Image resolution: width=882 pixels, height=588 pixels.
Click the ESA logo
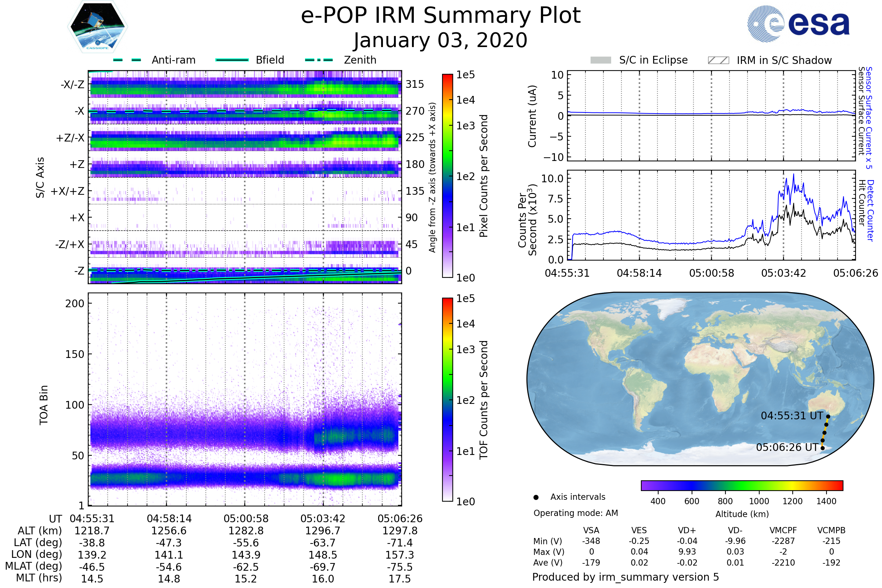798,24
